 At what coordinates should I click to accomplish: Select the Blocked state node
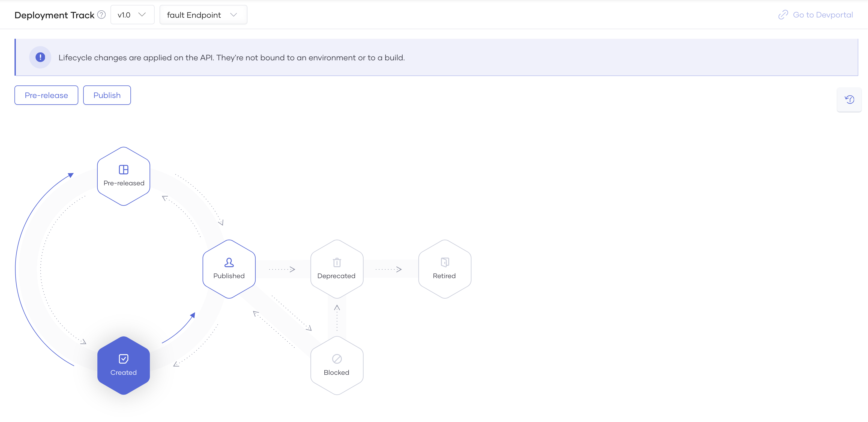coord(337,366)
